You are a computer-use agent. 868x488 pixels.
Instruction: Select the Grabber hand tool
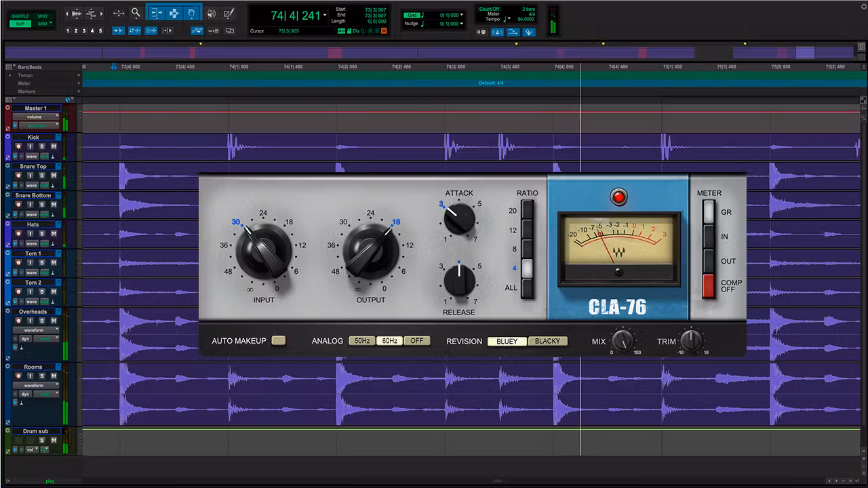[191, 13]
